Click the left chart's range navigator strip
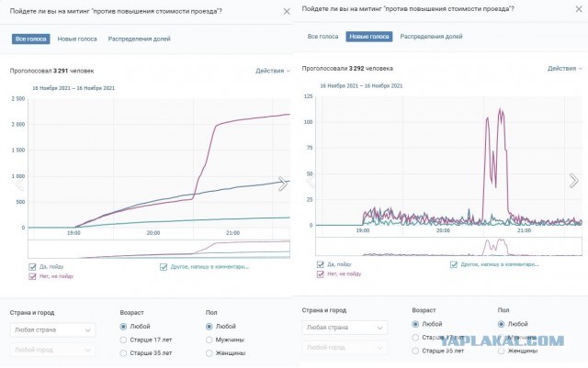The image size is (588, 368). 159,249
